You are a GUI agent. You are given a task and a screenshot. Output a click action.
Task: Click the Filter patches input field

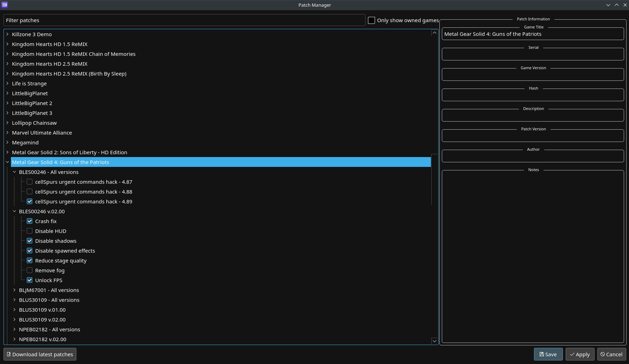click(x=184, y=20)
